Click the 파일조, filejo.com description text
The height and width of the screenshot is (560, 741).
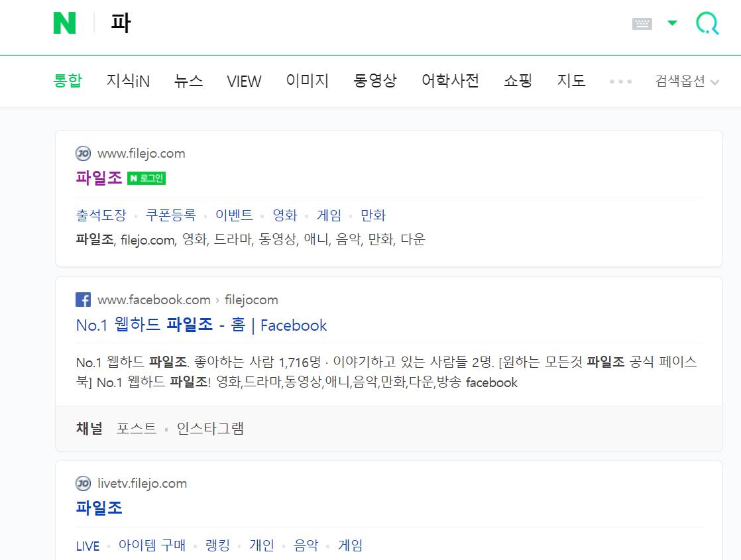pyautogui.click(x=251, y=240)
